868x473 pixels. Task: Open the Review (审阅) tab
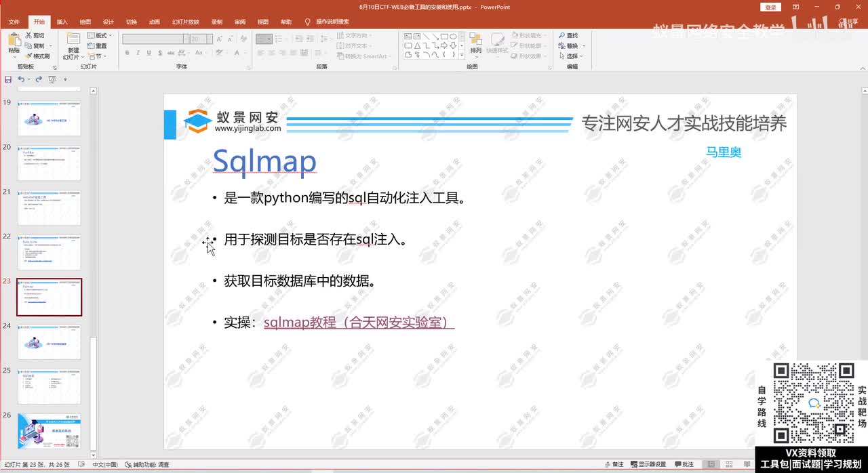point(239,22)
